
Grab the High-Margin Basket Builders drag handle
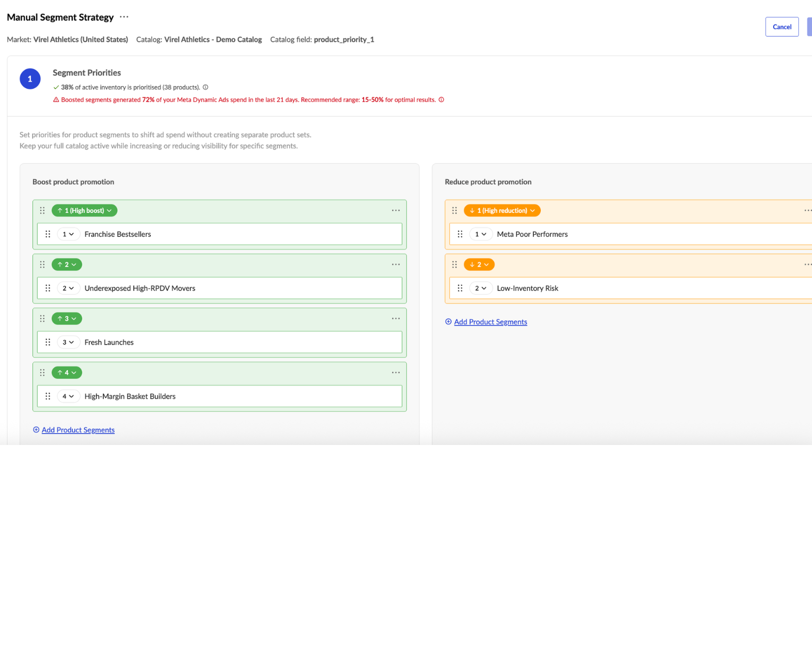click(48, 397)
